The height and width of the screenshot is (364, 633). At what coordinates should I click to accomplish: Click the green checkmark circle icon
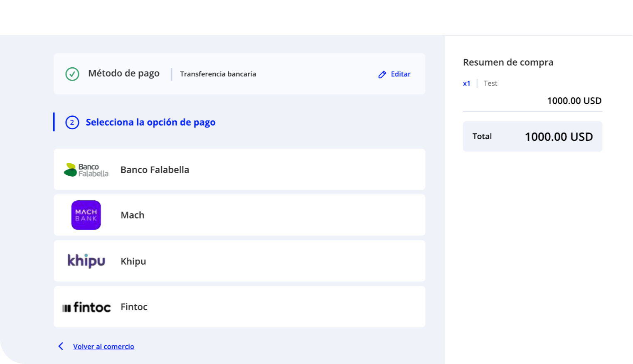72,74
